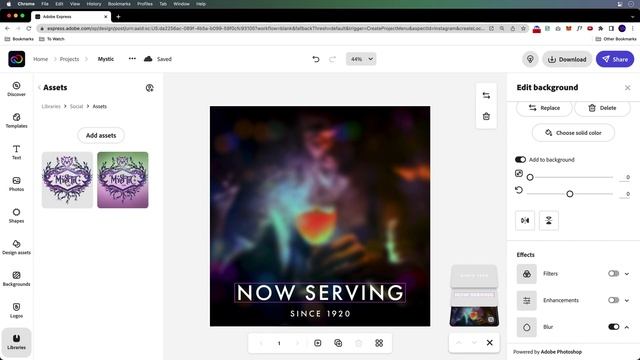Open the Shapes panel

16,216
